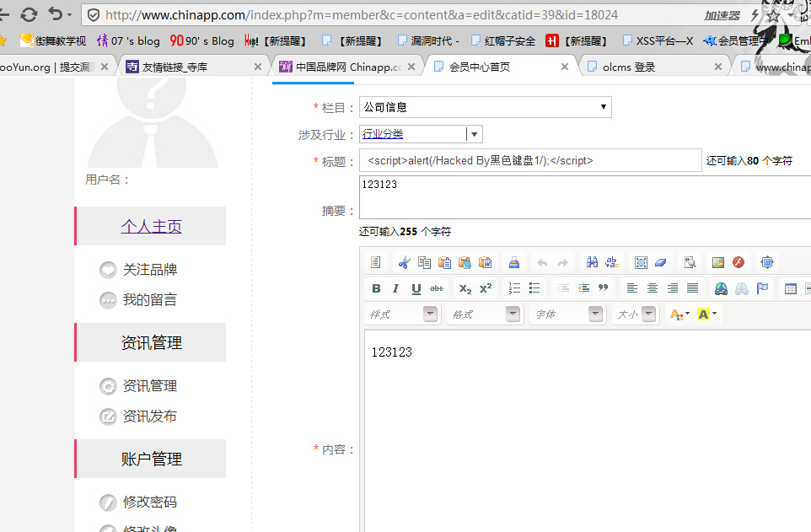The image size is (811, 532).
Task: Click the Paste clipboard icon
Action: pyautogui.click(x=444, y=262)
